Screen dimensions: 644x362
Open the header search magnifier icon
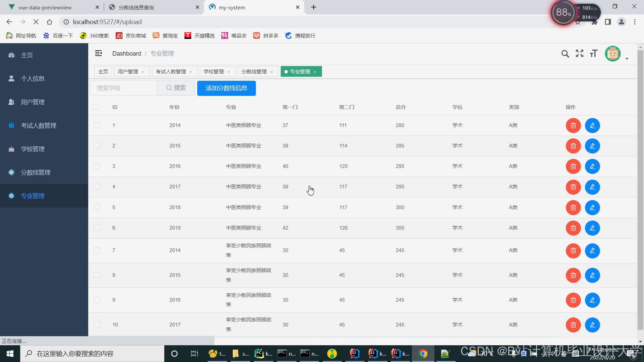pyautogui.click(x=565, y=54)
